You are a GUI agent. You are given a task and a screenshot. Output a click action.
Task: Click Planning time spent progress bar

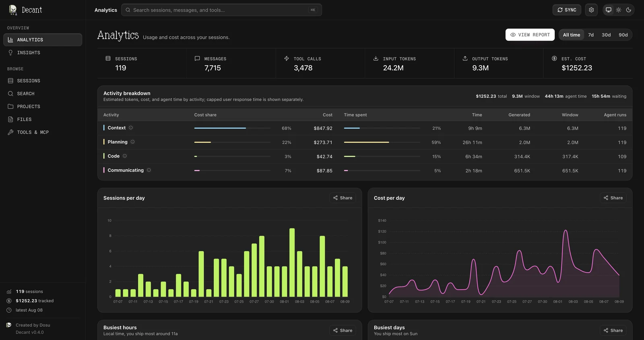tap(382, 142)
